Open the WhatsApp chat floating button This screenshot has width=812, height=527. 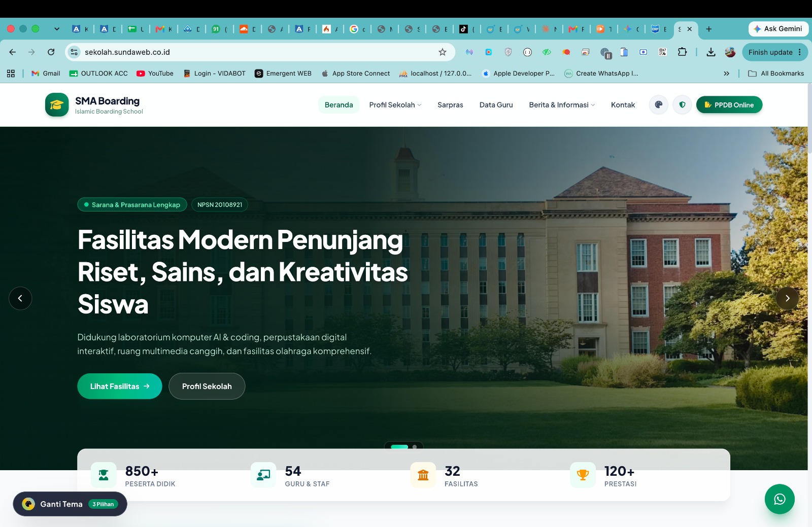[780, 499]
